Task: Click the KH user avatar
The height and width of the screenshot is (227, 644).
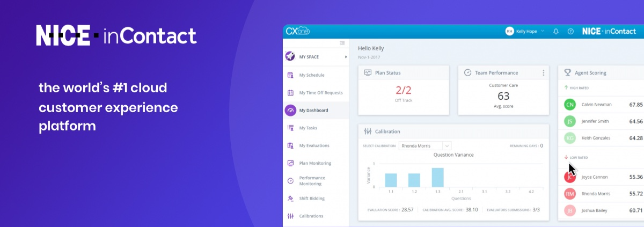Action: 509,31
